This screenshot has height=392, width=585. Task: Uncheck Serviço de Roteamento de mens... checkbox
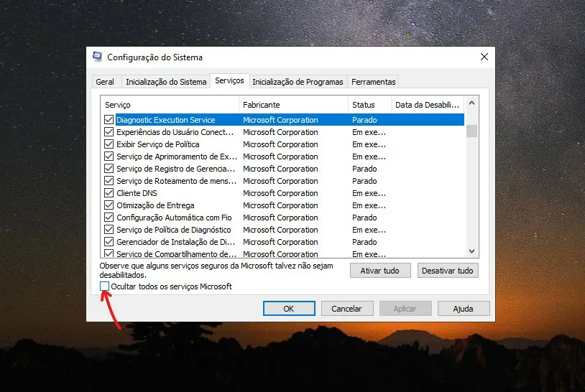109,181
